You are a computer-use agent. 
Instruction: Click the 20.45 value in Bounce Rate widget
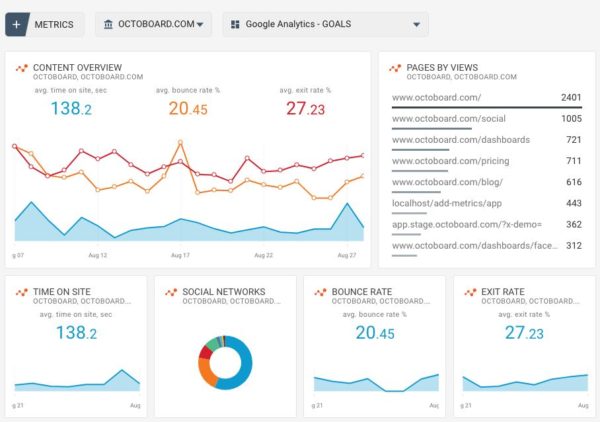[375, 333]
